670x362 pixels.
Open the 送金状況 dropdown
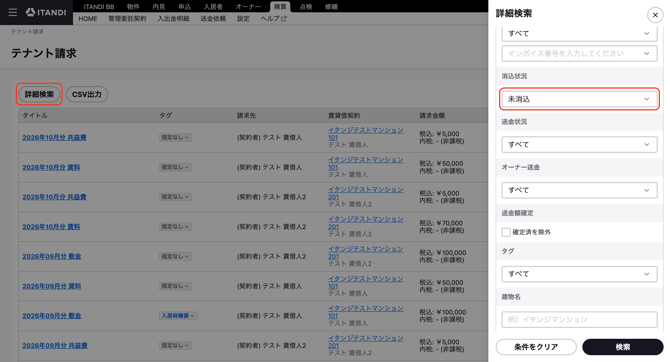click(579, 144)
